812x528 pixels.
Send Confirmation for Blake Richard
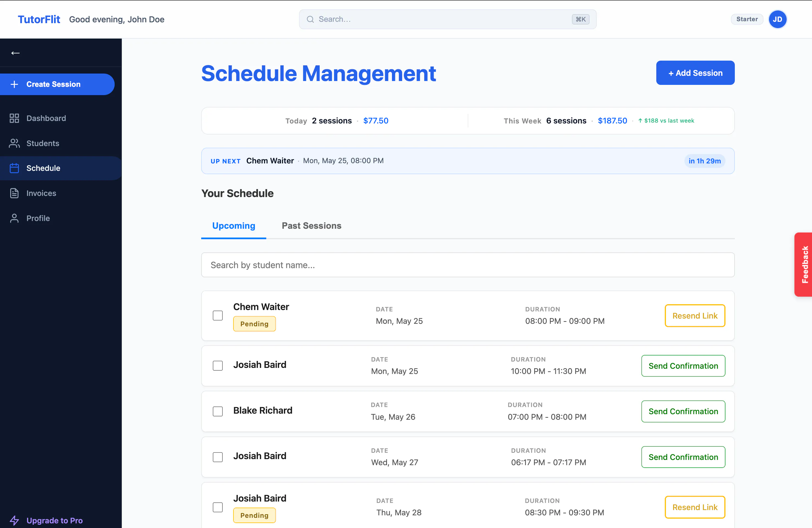coord(683,411)
